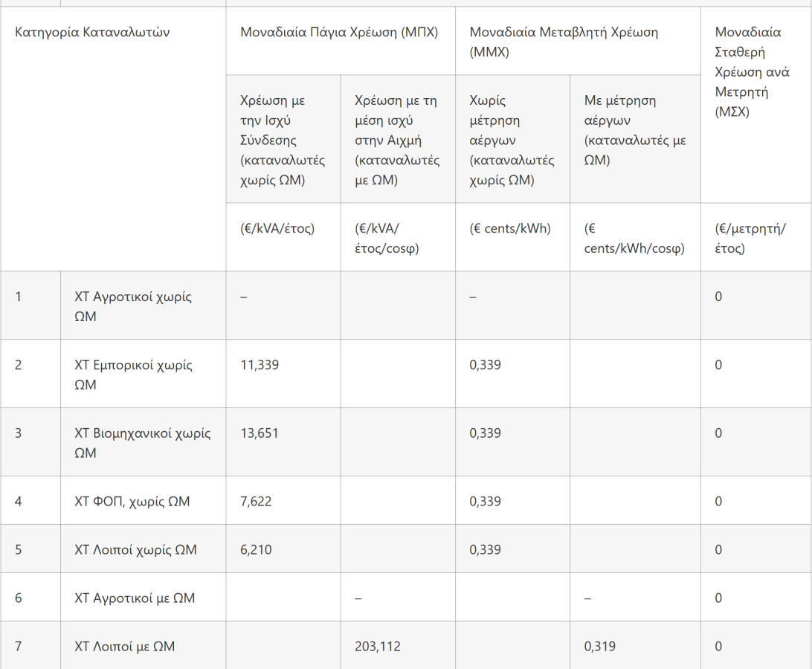
Task: Select the 'Μοναδιαία Πάγια Χρέωση (ΜΠΧ)' header
Action: tap(339, 33)
